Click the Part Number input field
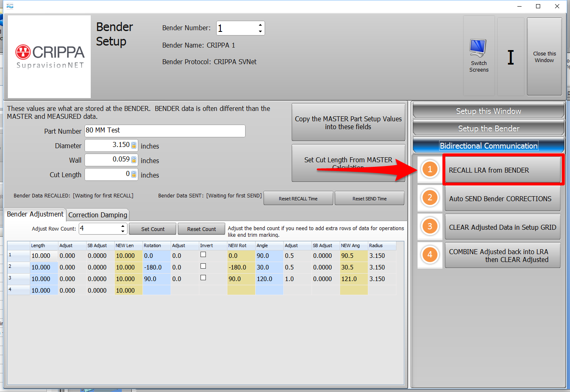Image resolution: width=570 pixels, height=392 pixels. [x=165, y=131]
